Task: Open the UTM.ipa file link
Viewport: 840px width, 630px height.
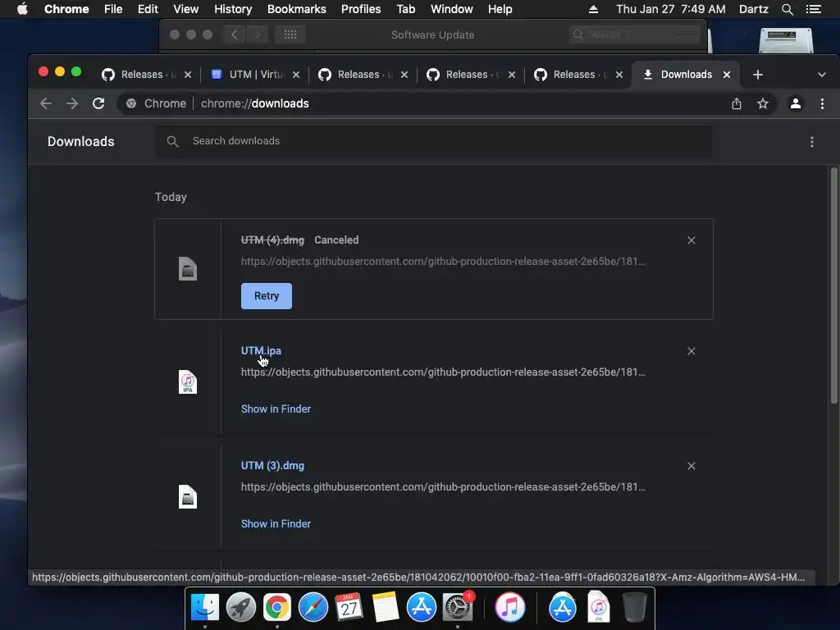Action: coord(261,351)
